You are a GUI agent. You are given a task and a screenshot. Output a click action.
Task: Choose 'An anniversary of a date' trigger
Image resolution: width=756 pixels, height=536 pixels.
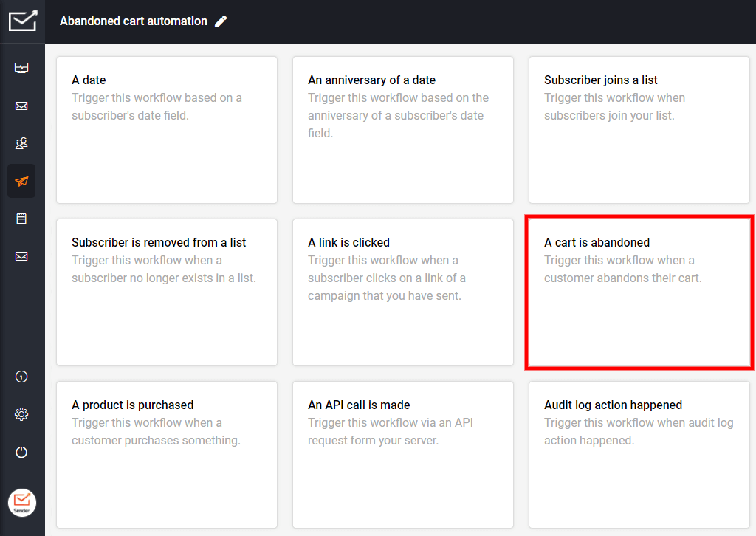tap(403, 130)
